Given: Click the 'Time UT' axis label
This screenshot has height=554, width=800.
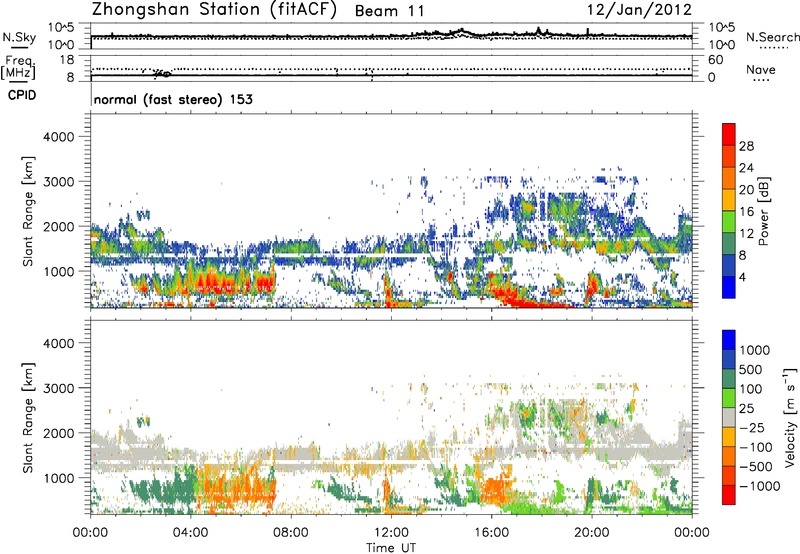Looking at the screenshot, I should tap(391, 548).
